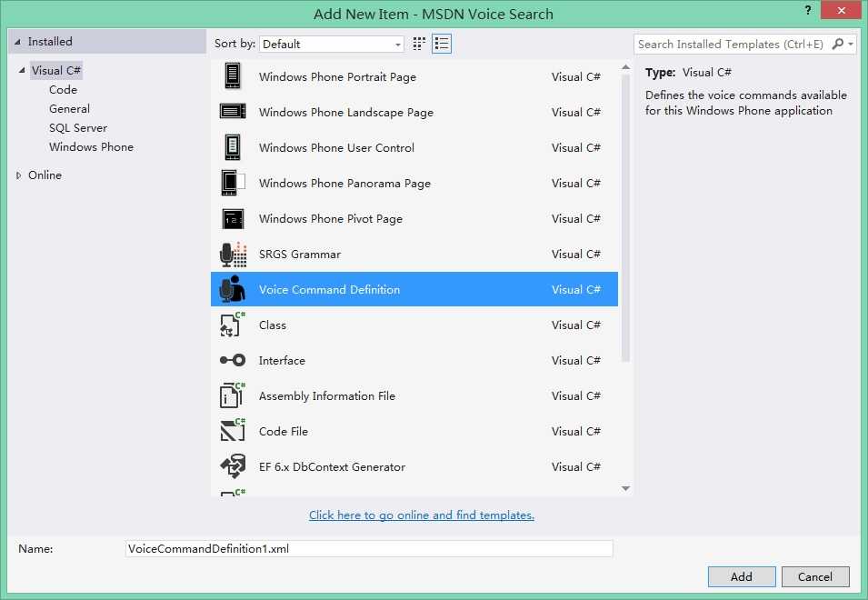Select the 'Windows Phone Portrait Page' text
Screen dimensions: 868x600
(337, 77)
